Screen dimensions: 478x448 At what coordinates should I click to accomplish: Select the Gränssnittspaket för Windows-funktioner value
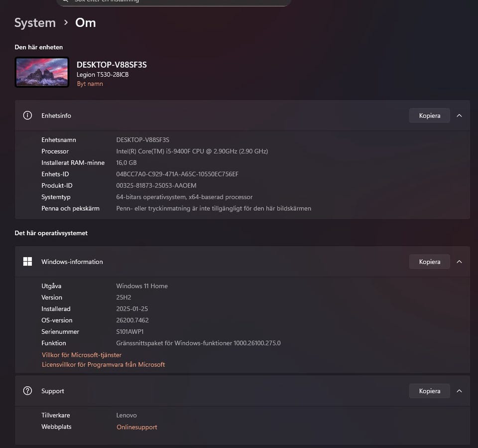pyautogui.click(x=199, y=343)
